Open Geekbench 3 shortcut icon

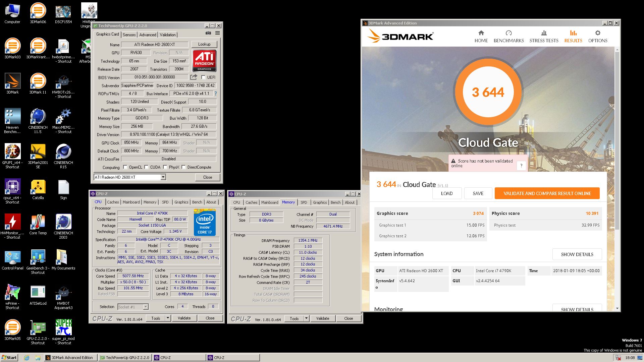(x=38, y=262)
